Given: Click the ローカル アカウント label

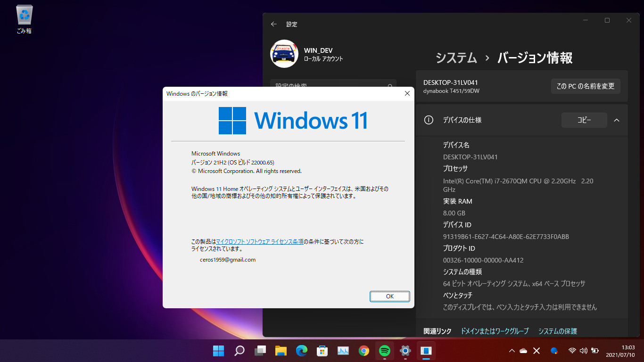Looking at the screenshot, I should click(x=323, y=59).
